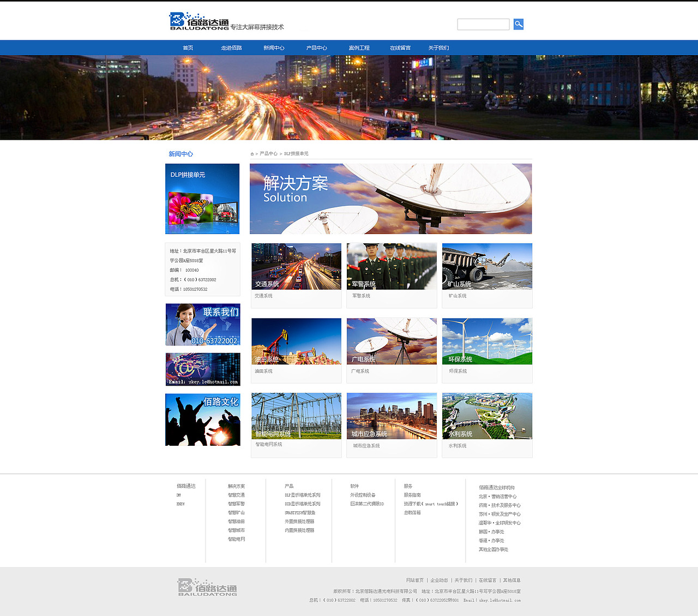The image size is (698, 616).
Task: Click the Email banner image in the sidebar
Action: click(x=203, y=369)
